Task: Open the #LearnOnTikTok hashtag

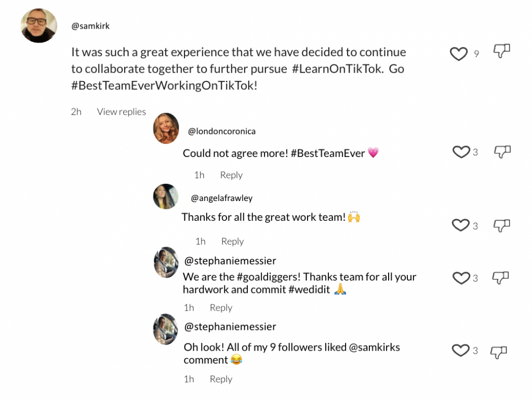Action: click(338, 69)
